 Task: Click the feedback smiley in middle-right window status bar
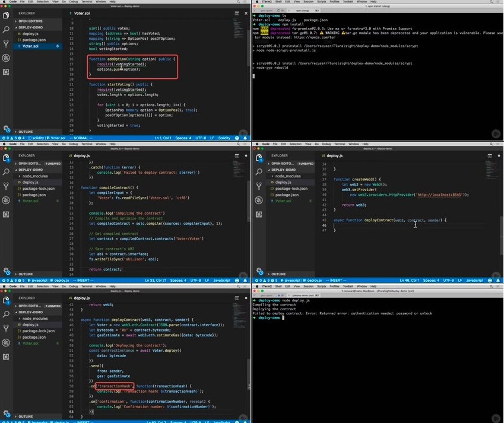[489, 280]
